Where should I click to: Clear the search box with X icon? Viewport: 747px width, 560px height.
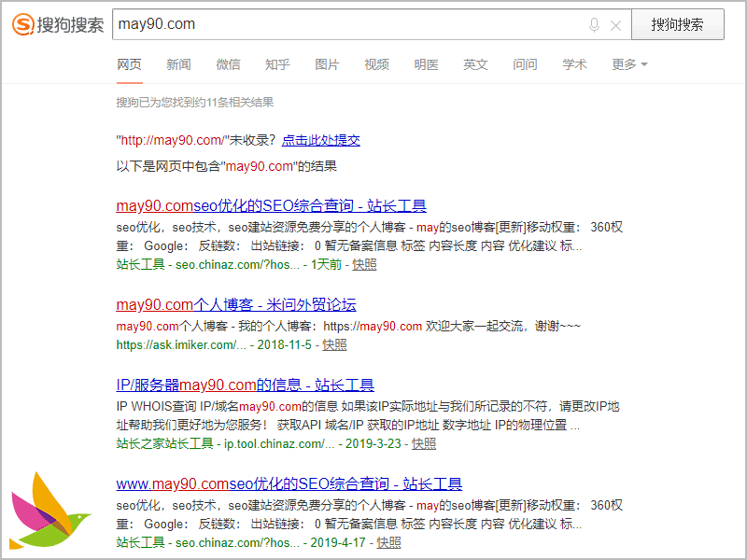coord(615,26)
